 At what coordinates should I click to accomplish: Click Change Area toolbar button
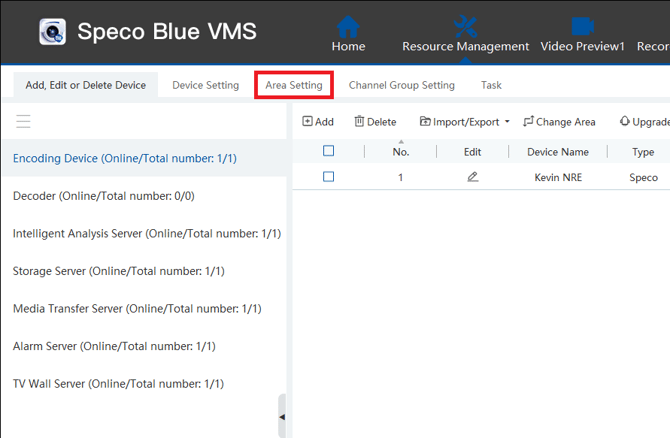[x=559, y=122]
